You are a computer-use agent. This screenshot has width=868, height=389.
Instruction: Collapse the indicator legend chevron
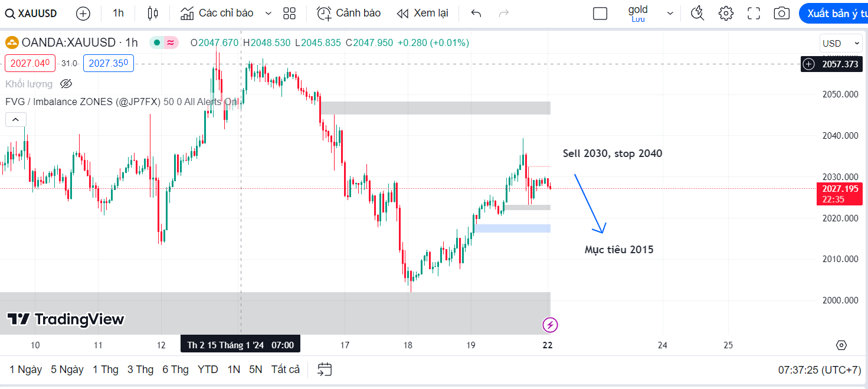coord(15,120)
